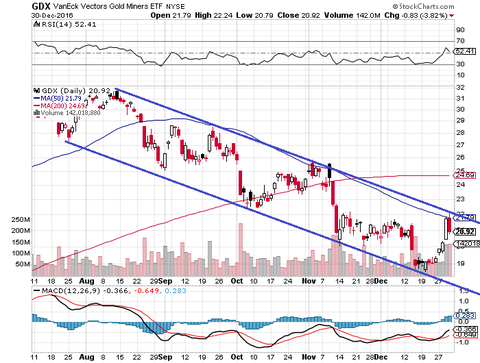Screen dimensions: 480x363
Task: Click the 'MA(200) 24.69' legend text
Action: click(63, 106)
